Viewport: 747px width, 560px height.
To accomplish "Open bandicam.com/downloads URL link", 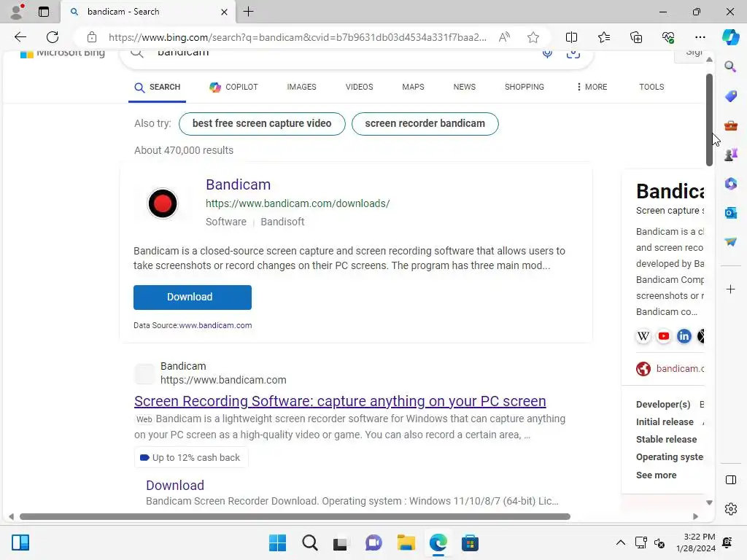I will pyautogui.click(x=298, y=203).
